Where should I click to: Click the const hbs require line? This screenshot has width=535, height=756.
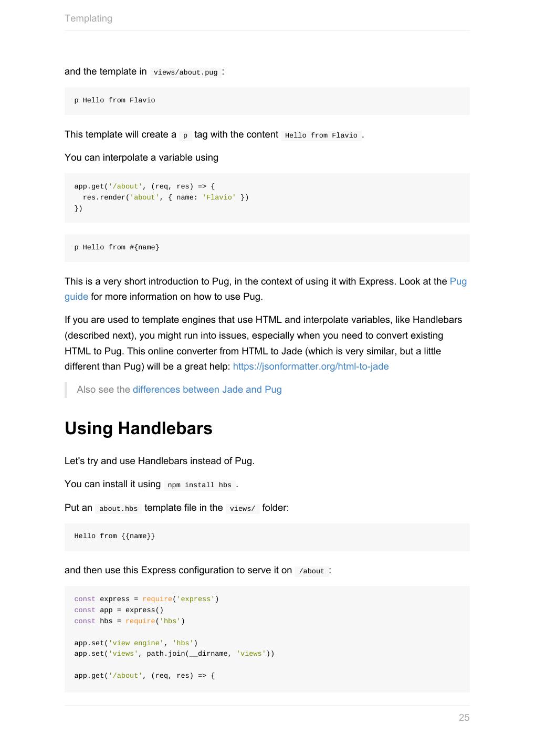coord(129,621)
